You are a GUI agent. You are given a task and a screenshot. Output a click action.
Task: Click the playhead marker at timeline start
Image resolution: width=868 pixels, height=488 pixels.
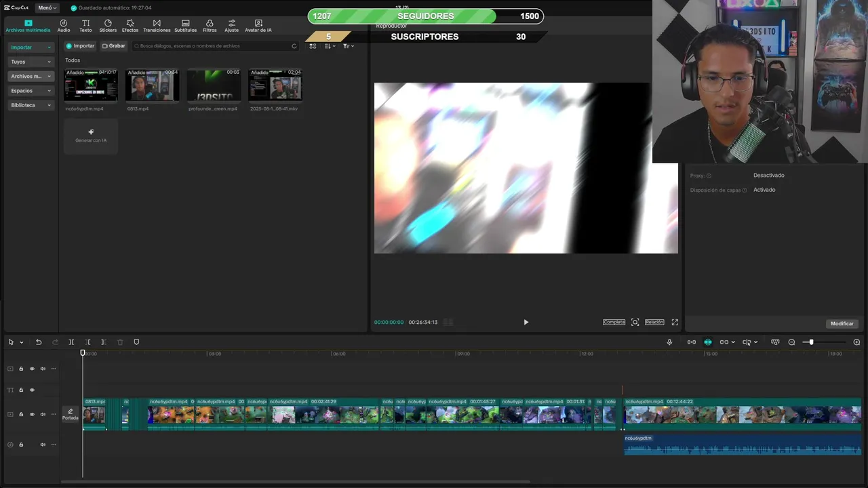tap(83, 352)
